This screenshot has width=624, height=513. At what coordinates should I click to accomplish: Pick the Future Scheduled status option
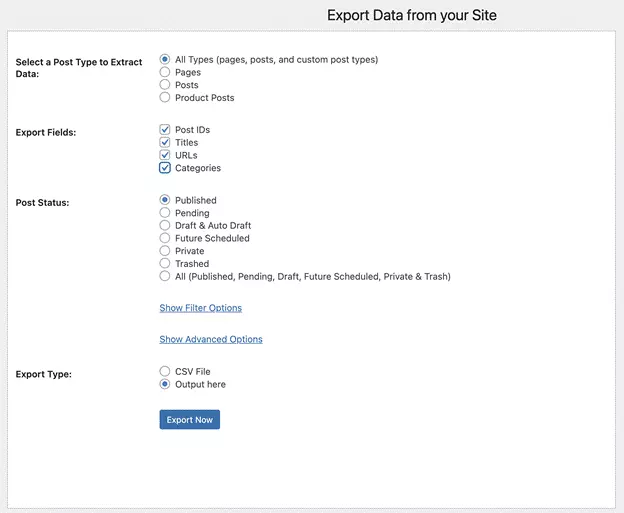point(165,238)
